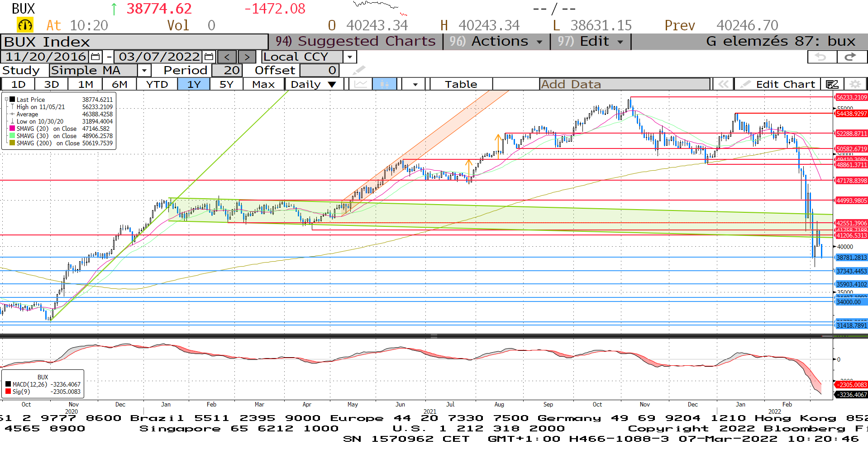Click the start date field 11/20/2016
868x464 pixels.
click(x=46, y=57)
